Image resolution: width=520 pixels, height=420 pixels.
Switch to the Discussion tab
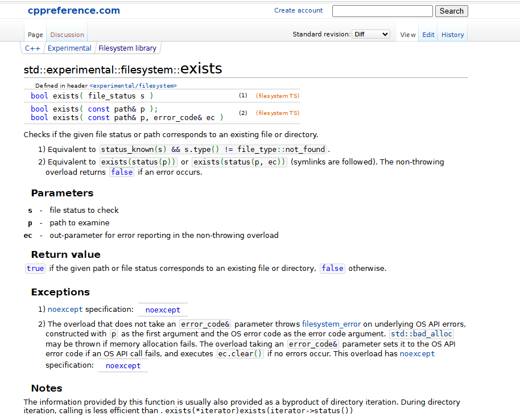click(67, 35)
